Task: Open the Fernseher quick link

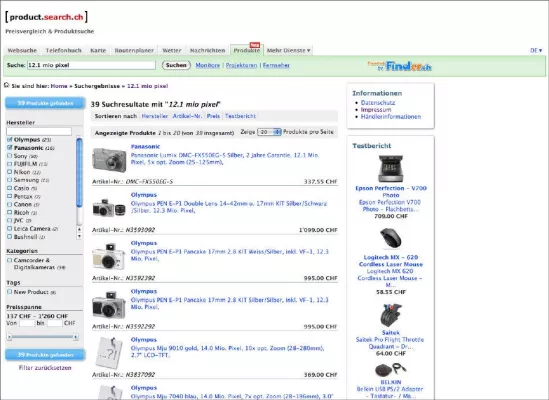Action: (276, 65)
